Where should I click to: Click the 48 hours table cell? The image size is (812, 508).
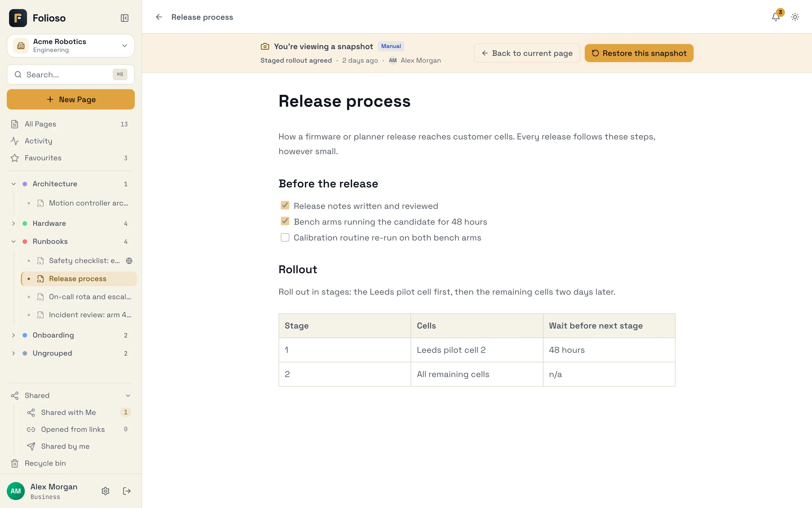pyautogui.click(x=609, y=350)
